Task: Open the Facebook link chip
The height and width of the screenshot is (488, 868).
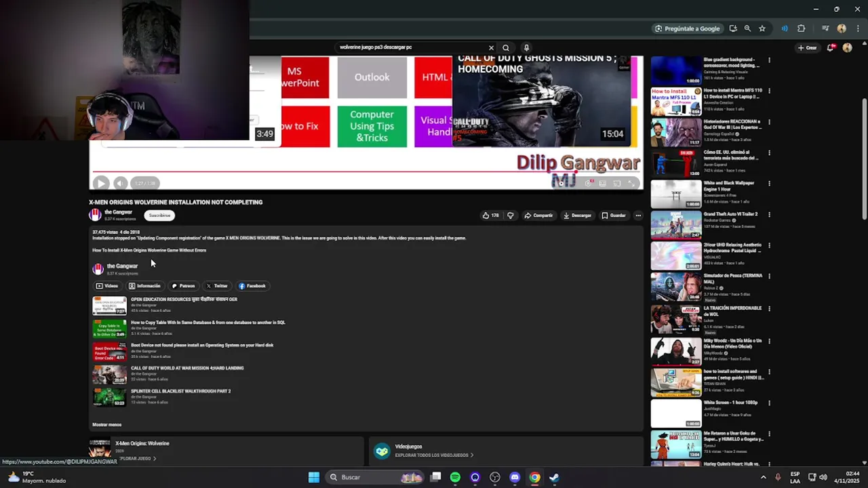Action: pyautogui.click(x=252, y=286)
